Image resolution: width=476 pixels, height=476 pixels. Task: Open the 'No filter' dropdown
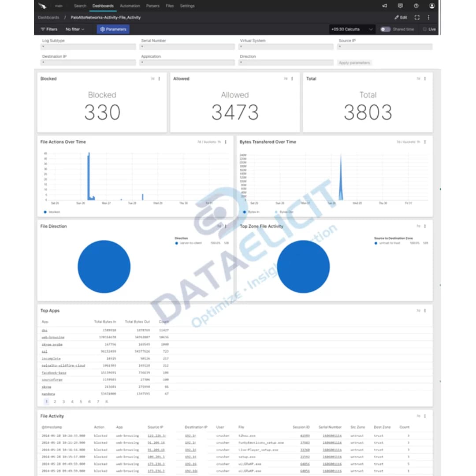(74, 29)
